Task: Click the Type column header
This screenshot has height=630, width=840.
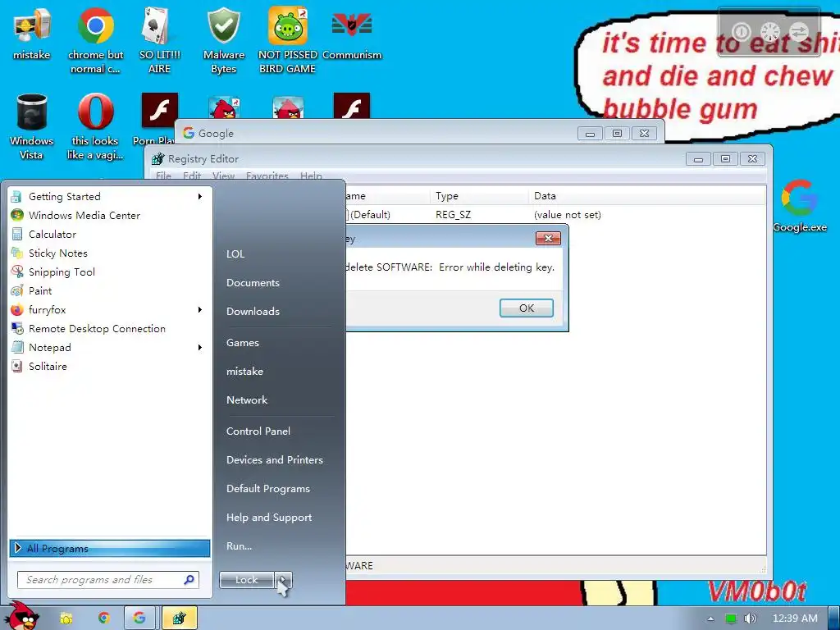Action: (x=479, y=196)
